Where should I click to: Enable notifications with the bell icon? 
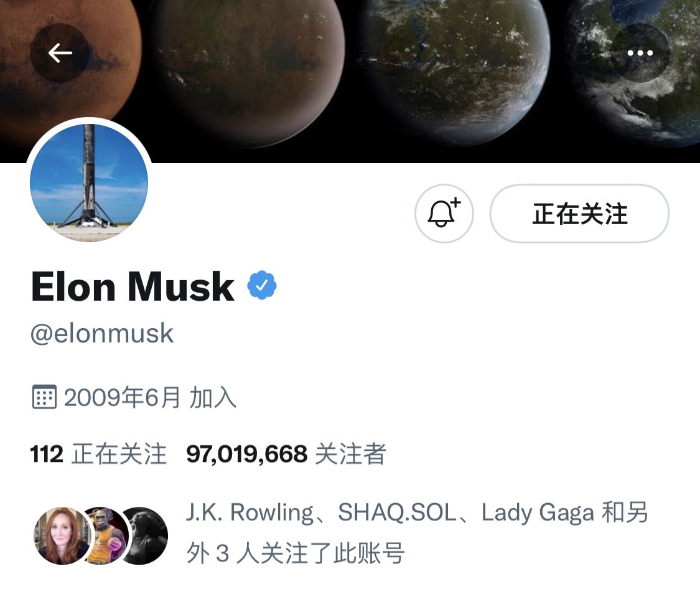click(x=444, y=213)
